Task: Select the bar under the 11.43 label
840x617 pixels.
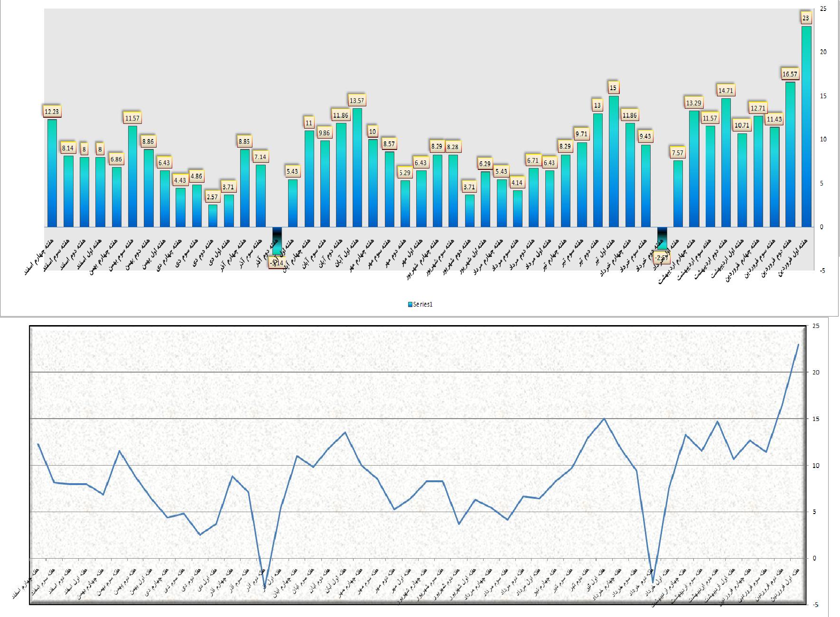Action: coord(774,177)
